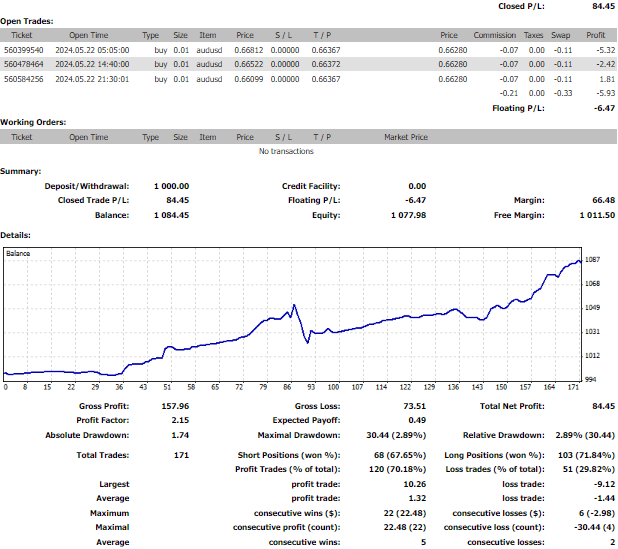This screenshot has height=549, width=618.
Task: Click Expected Payoff value 0.49
Action: 417,420
